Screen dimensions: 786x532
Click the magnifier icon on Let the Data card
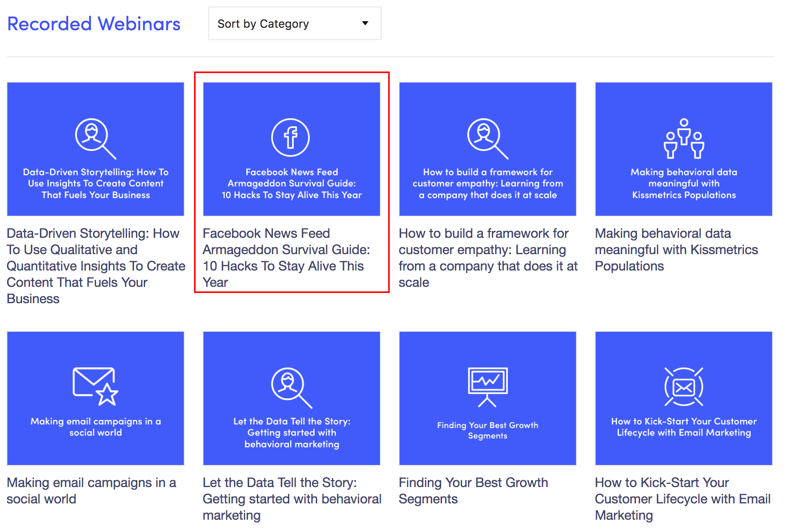292,388
